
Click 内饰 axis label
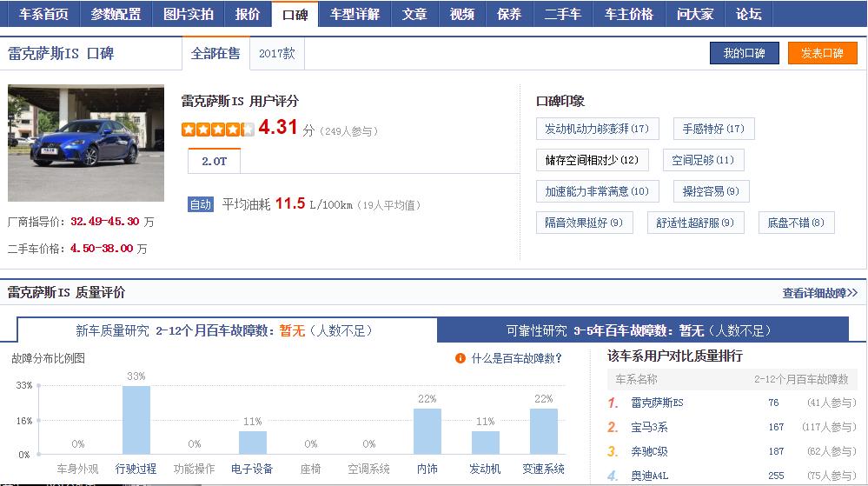[427, 469]
